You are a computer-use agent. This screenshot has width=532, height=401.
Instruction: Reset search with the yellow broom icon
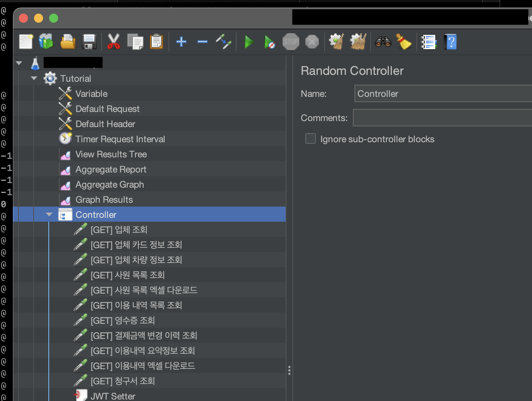(x=404, y=42)
